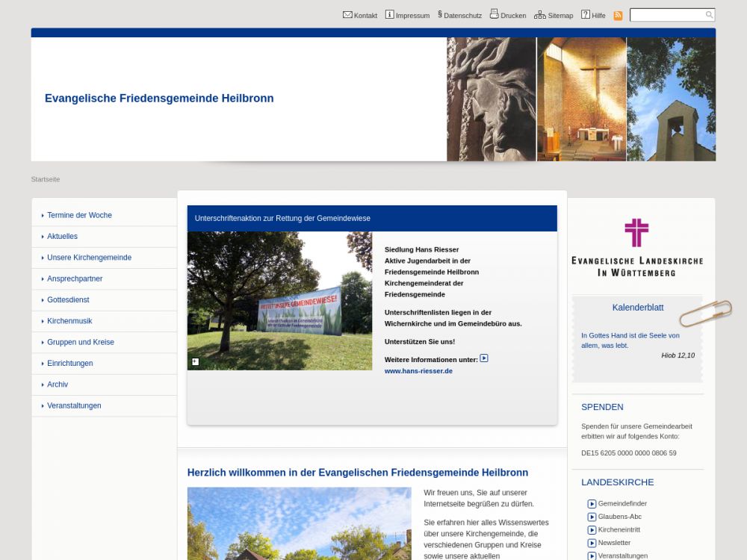This screenshot has height=560, width=747.
Task: Click the Drucken printer icon
Action: (494, 14)
